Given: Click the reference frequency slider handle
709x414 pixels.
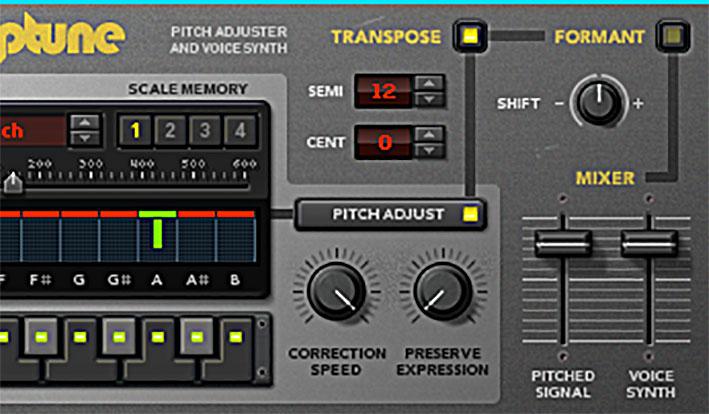Looking at the screenshot, I should (x=13, y=183).
